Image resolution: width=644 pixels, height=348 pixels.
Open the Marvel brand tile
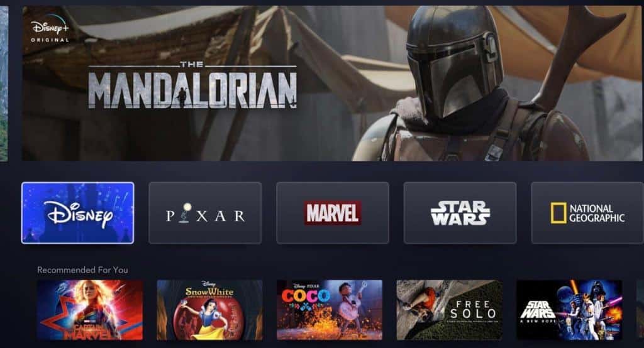coord(333,212)
